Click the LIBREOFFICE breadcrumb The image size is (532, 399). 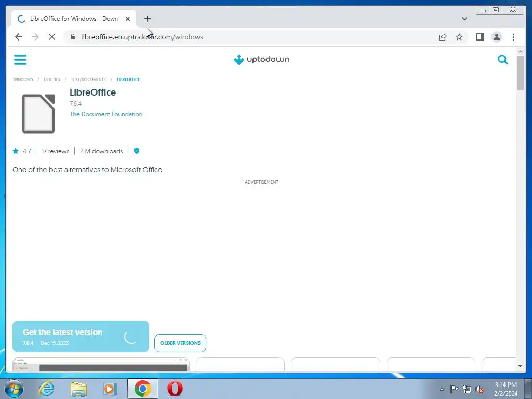(x=128, y=79)
